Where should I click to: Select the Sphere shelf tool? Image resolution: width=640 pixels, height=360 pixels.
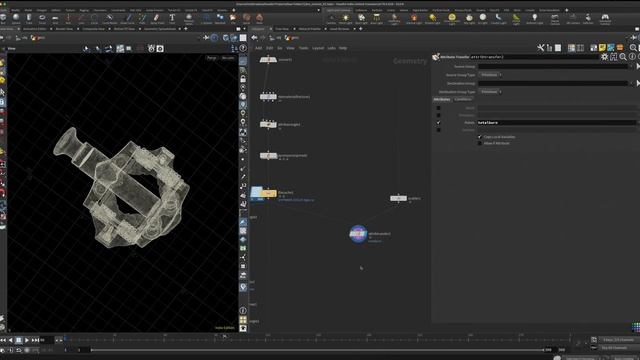(x=16, y=18)
